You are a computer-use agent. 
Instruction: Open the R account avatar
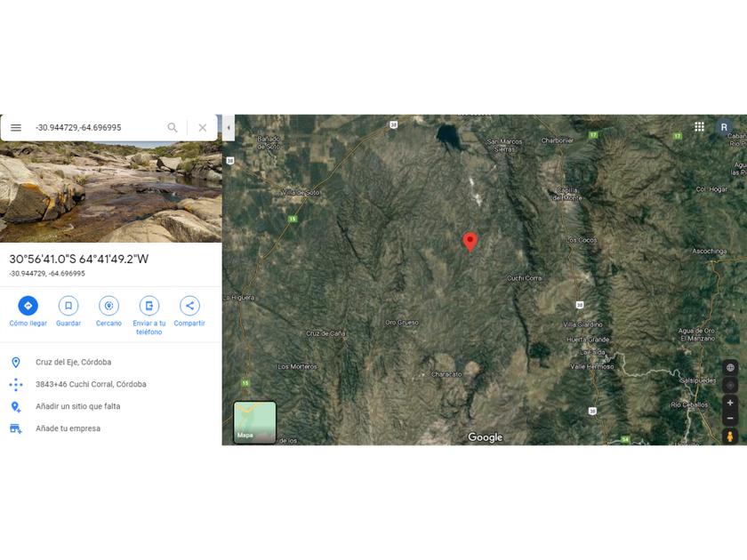724,127
